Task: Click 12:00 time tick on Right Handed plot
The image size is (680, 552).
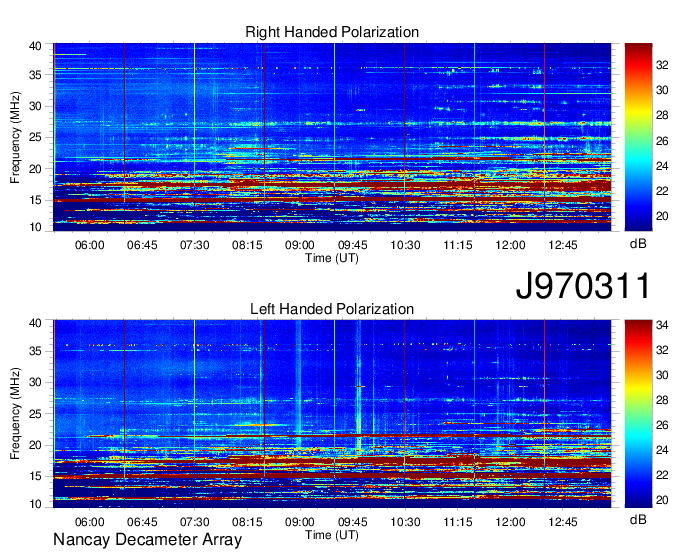Action: (510, 245)
